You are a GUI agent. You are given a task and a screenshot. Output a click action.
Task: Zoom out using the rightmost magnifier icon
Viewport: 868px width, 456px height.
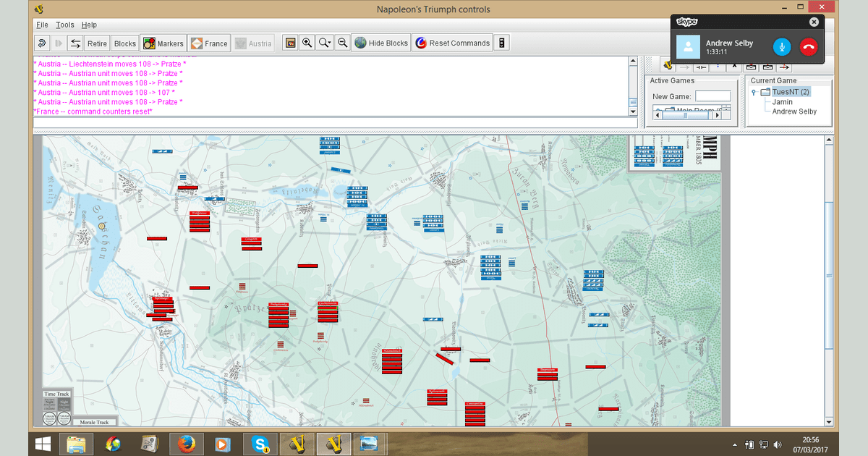(x=342, y=42)
